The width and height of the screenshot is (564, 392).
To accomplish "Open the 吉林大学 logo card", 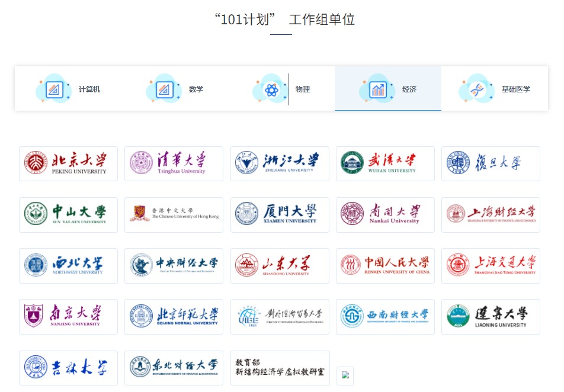I will pyautogui.click(x=68, y=368).
